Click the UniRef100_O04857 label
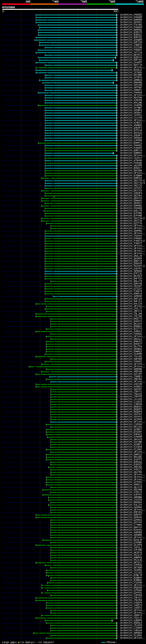 (131, 63)
